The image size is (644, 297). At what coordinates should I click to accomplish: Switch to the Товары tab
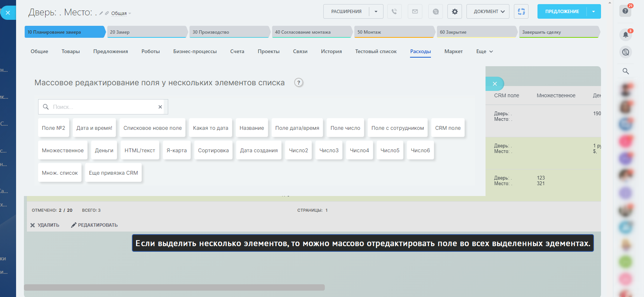[x=71, y=52]
